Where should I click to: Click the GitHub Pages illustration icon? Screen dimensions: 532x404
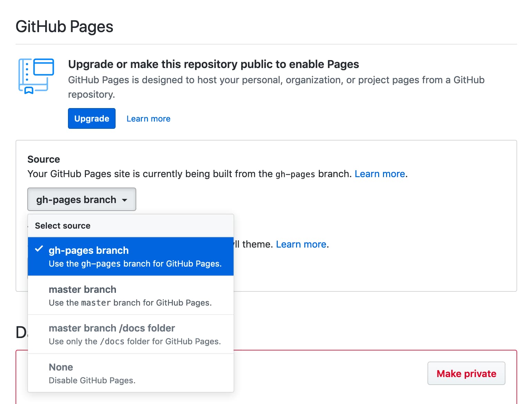pos(36,76)
